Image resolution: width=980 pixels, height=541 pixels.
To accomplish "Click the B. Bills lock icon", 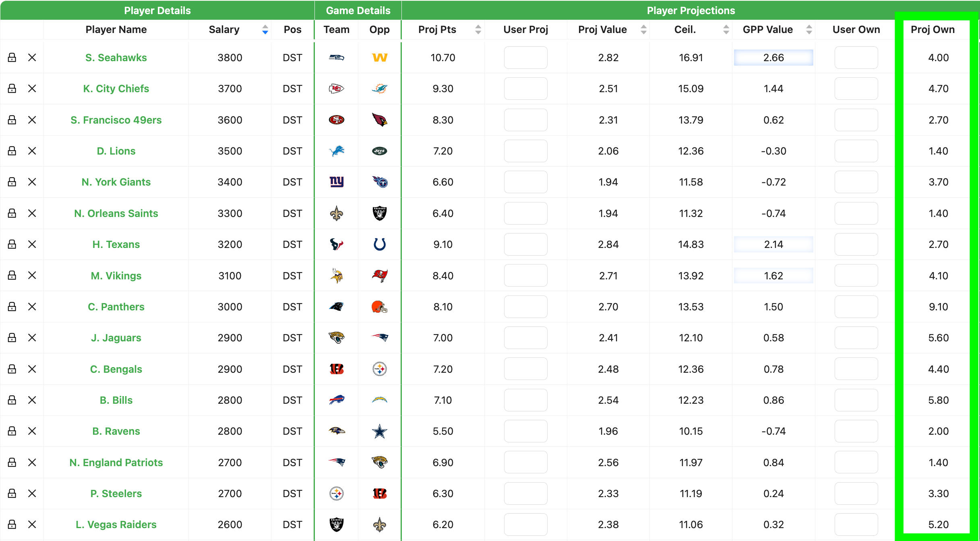I will (12, 400).
